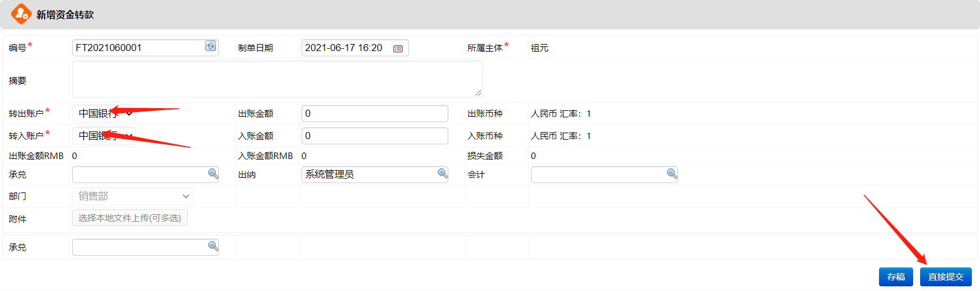Click the 直接提交 button
Viewport: 980px width, 291px height.
coord(945,277)
